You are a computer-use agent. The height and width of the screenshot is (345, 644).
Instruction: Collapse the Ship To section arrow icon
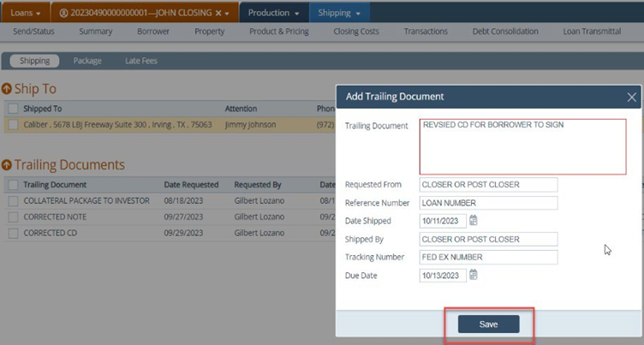7,89
